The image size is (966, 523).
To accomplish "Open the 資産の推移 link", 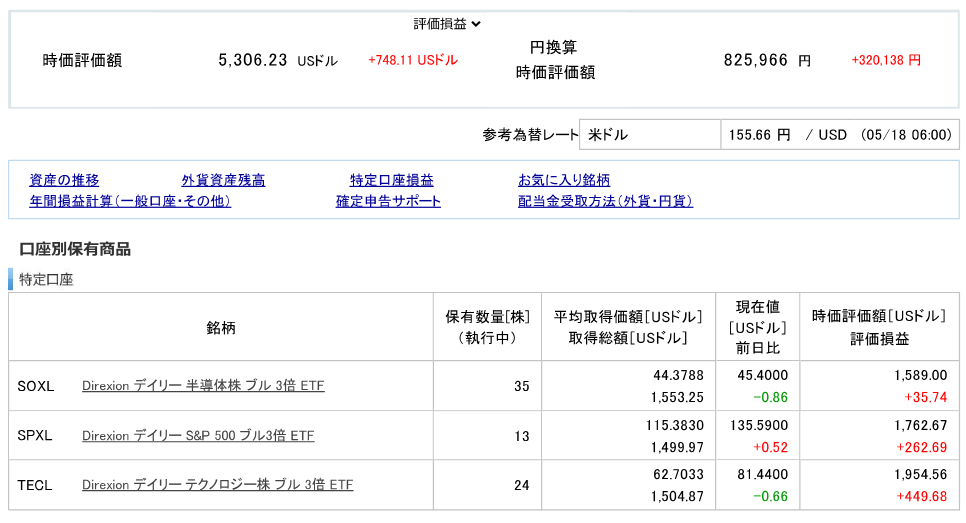I will coord(64,181).
